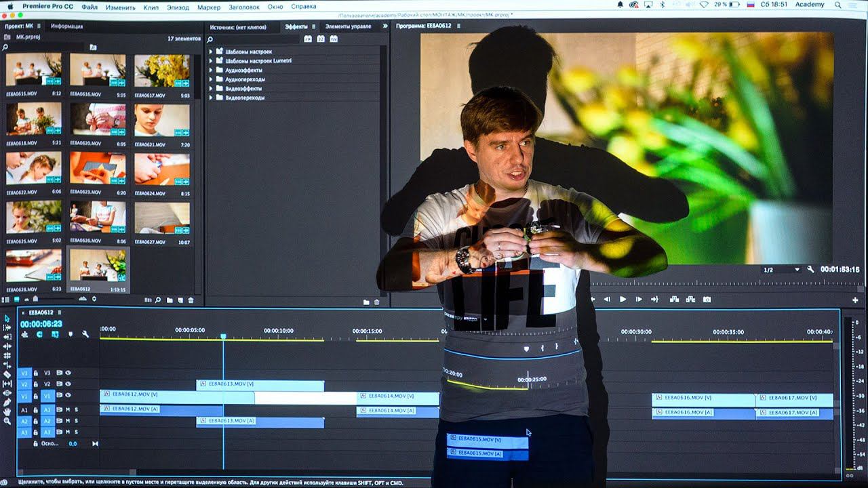Switch Project panel to icon view

(16, 300)
